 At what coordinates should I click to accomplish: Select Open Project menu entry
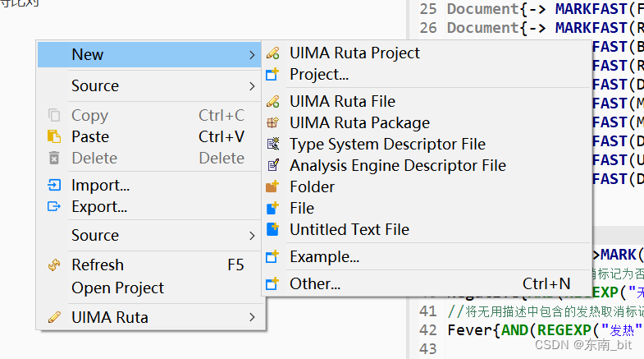point(117,288)
